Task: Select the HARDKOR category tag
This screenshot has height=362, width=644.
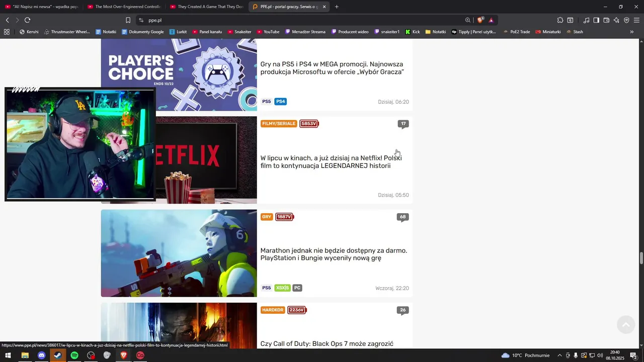Action: pyautogui.click(x=273, y=310)
